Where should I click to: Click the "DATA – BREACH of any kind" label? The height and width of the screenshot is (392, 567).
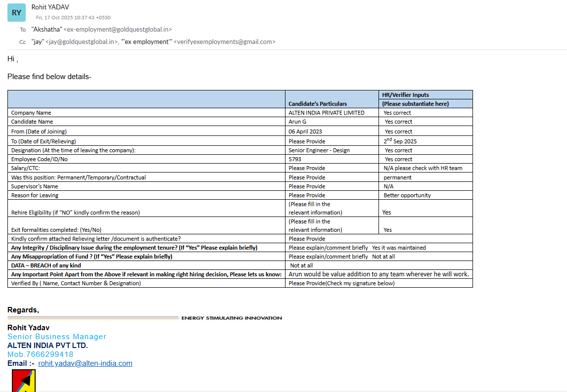(46, 265)
